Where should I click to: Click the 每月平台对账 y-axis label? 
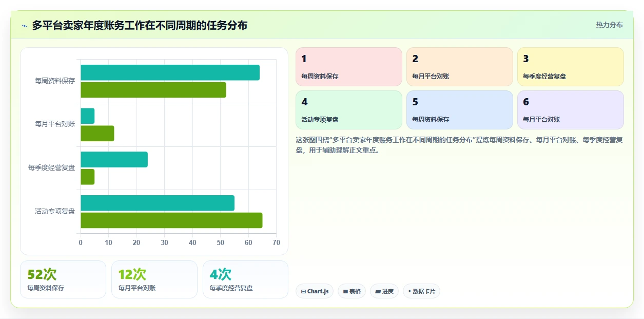(55, 124)
